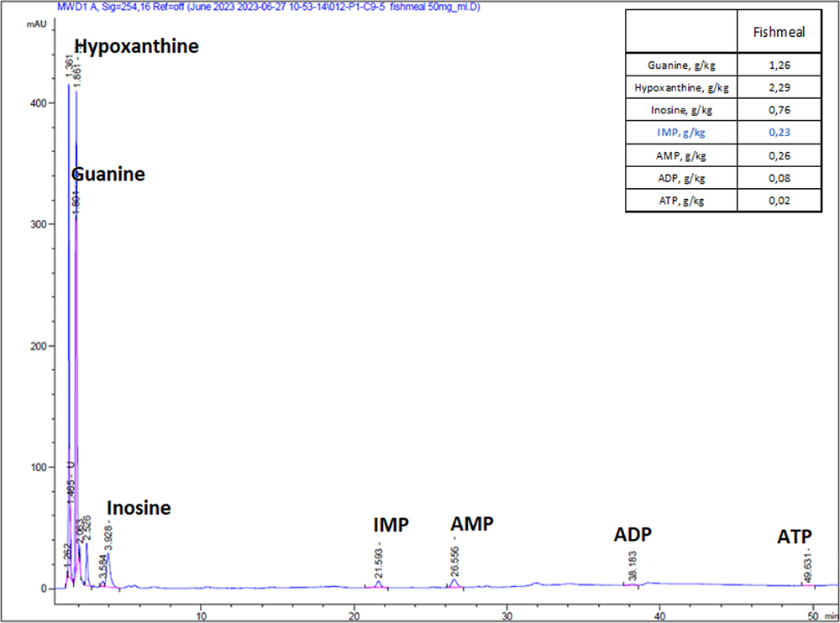Screen dimensions: 840x623
Task: Select the Guanine, g/kg table cell
Action: click(x=681, y=65)
